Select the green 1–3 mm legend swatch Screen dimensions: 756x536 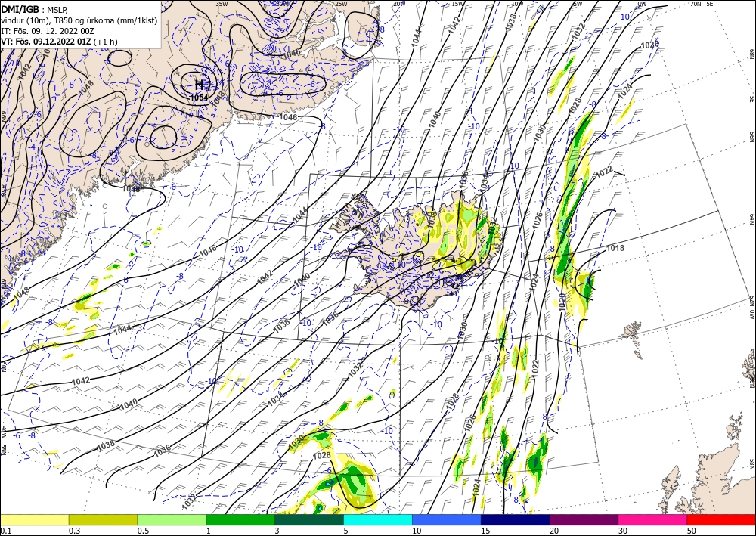pyautogui.click(x=240, y=519)
